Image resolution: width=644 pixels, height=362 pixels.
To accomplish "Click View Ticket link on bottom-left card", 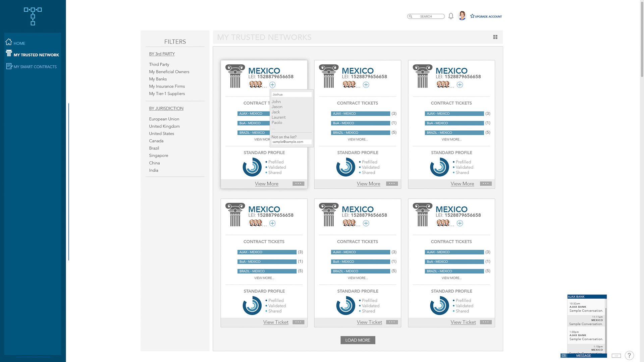I will [276, 322].
